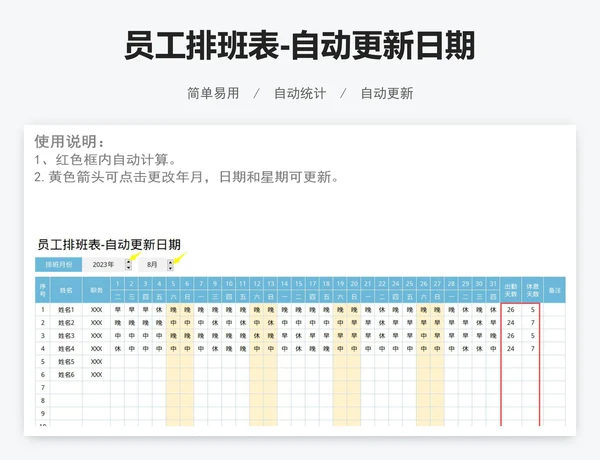Select day 27 date header
This screenshot has height=460, width=600.
tap(437, 284)
